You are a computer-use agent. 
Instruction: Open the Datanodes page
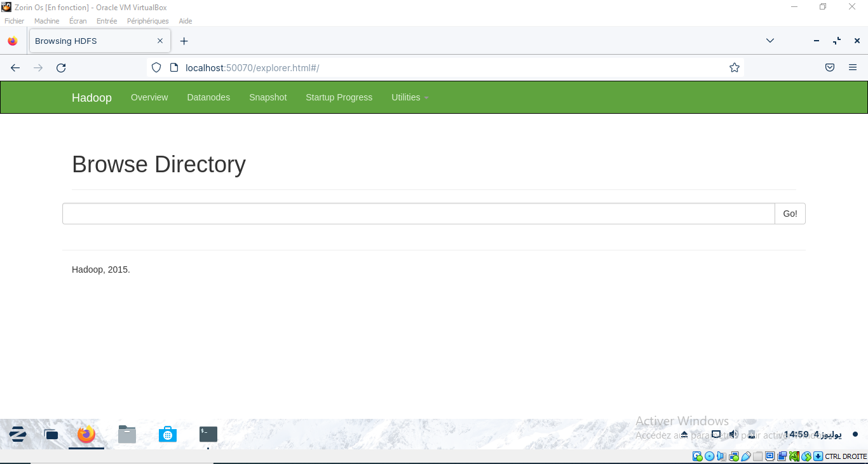208,97
